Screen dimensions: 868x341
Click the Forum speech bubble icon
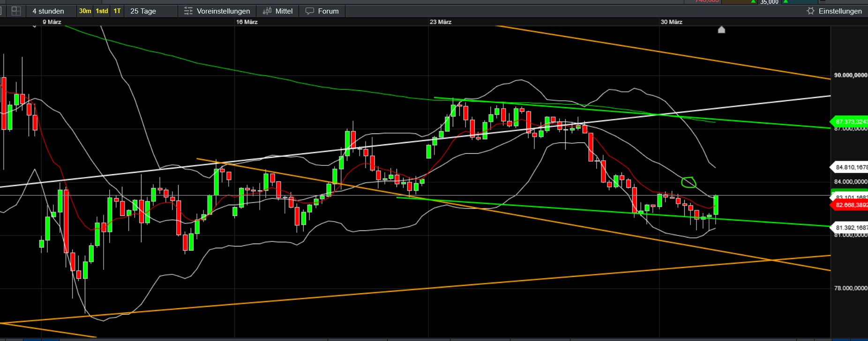click(310, 11)
